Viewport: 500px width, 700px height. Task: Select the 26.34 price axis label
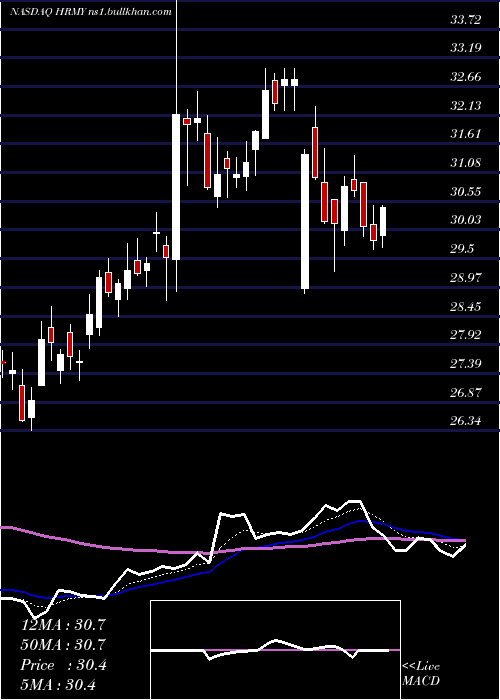466,421
